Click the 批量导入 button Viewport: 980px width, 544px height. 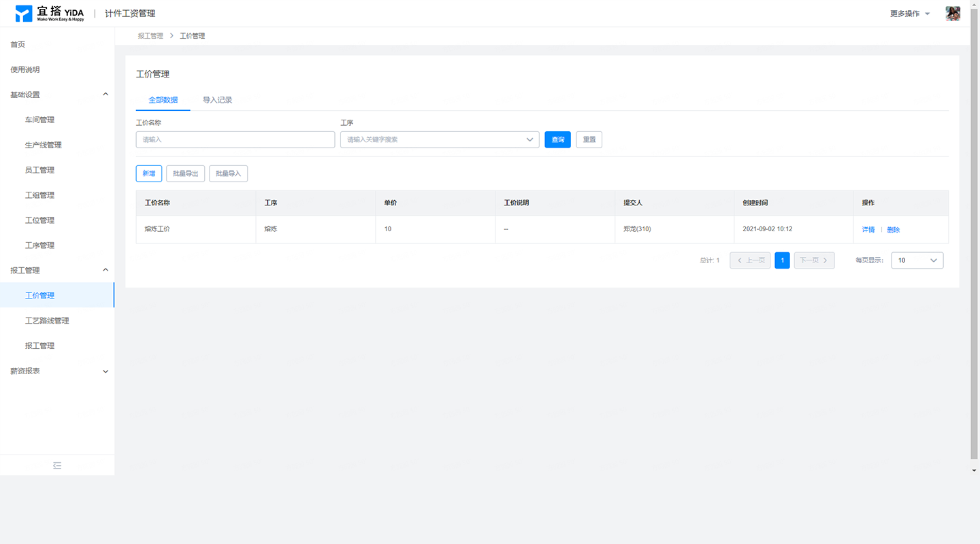click(229, 173)
